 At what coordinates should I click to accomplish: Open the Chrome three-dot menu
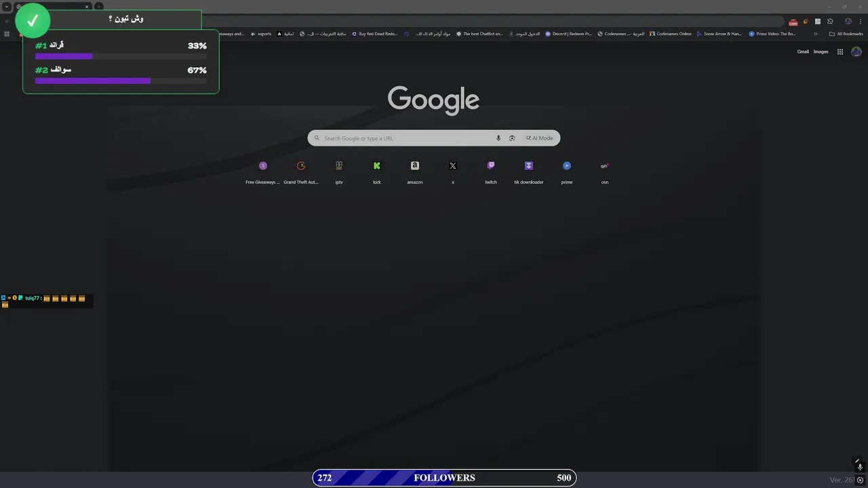point(860,21)
